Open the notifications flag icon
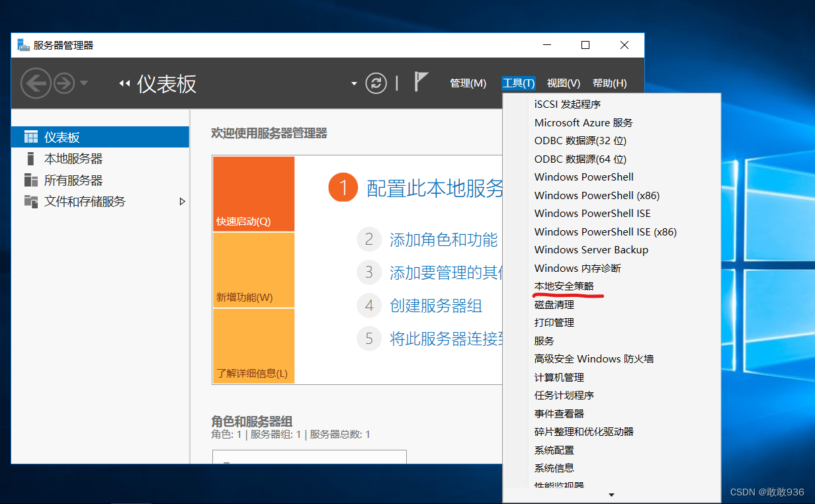 click(421, 81)
